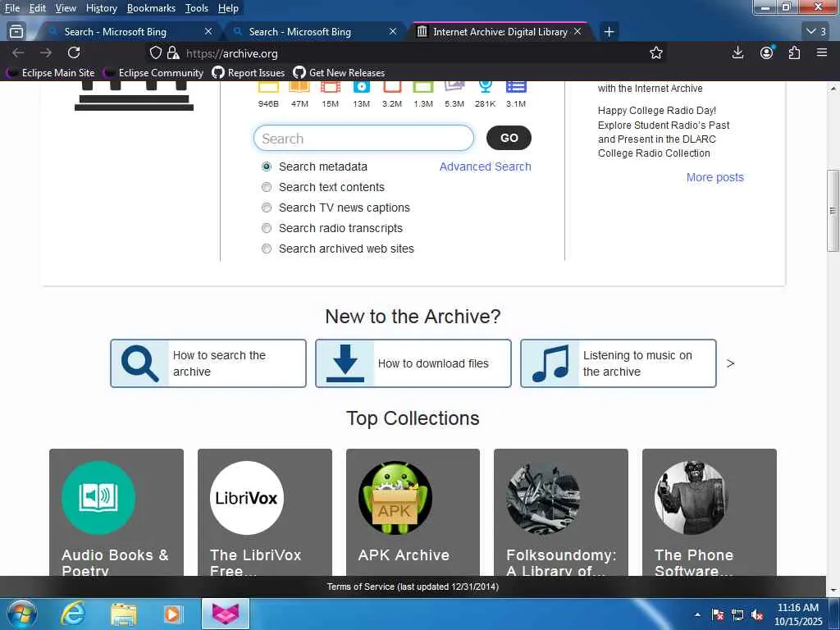Click the page vertical scrollbar thumb

[833, 211]
